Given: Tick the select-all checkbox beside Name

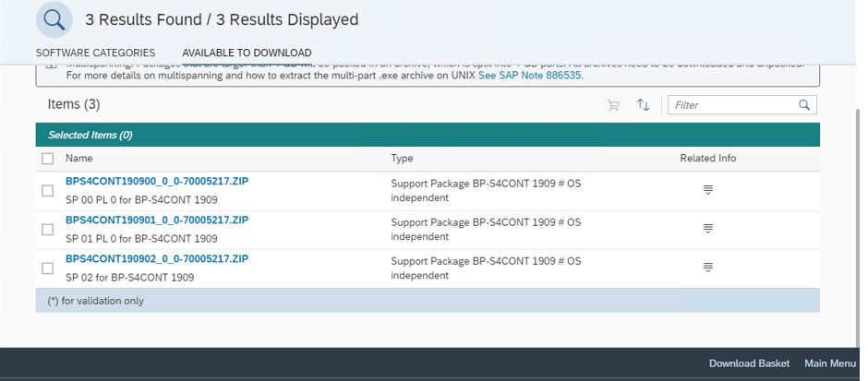Looking at the screenshot, I should click(x=48, y=159).
